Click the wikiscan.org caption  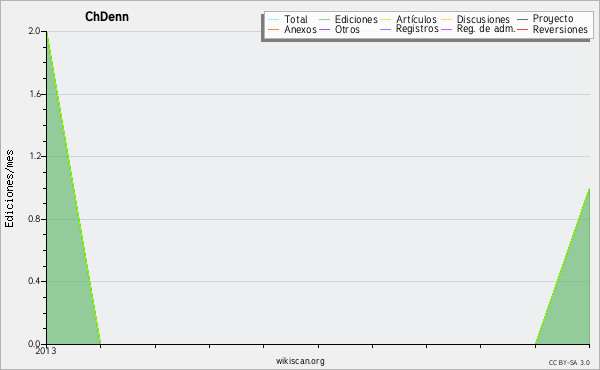point(300,361)
